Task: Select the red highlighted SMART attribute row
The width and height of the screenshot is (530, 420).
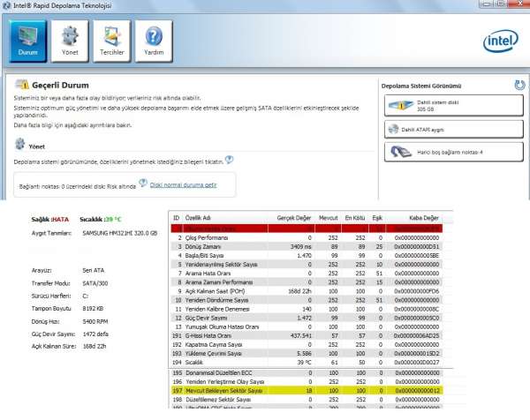Action: coord(307,229)
